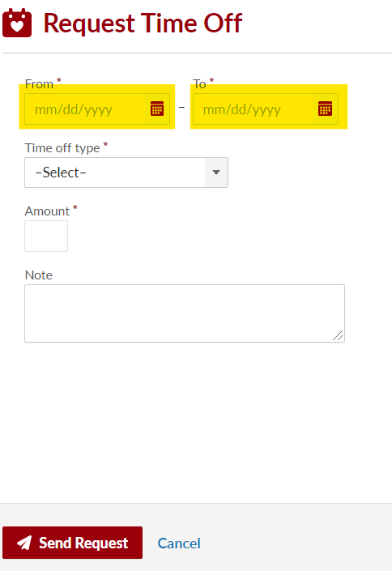The height and width of the screenshot is (571, 392).
Task: Click the To field label
Action: coord(199,84)
